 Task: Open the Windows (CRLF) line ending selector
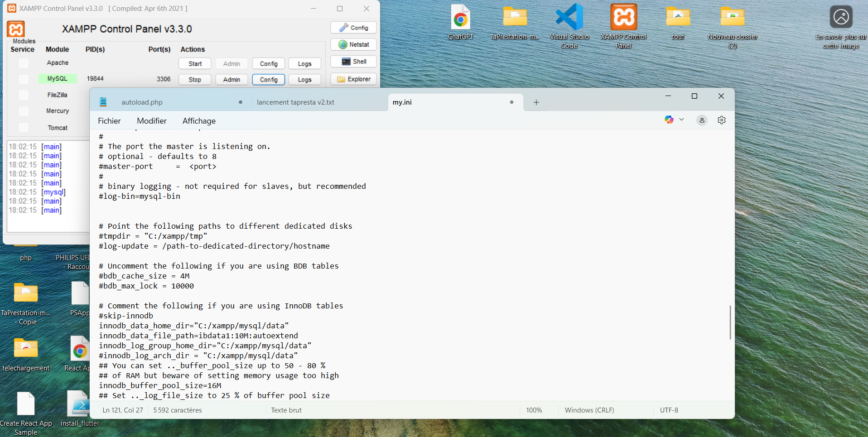pyautogui.click(x=589, y=410)
